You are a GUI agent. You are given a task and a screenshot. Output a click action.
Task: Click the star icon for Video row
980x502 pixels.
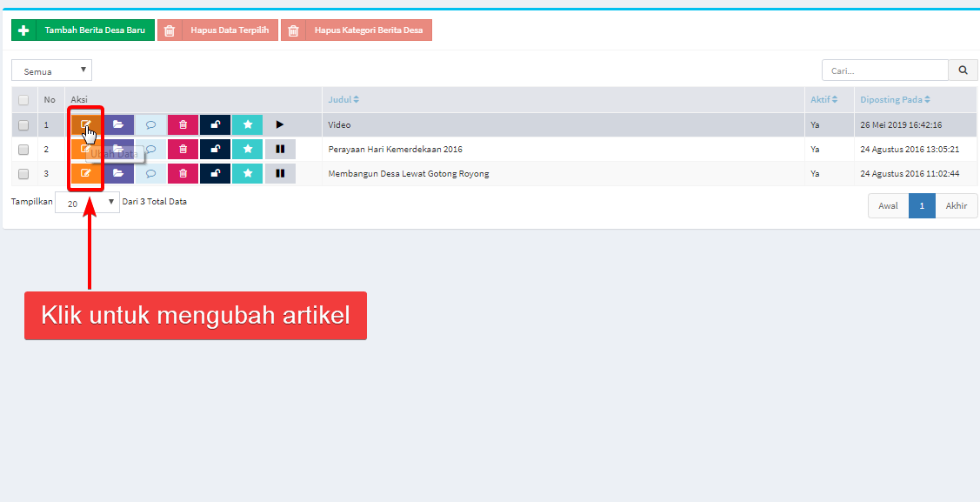tap(248, 124)
